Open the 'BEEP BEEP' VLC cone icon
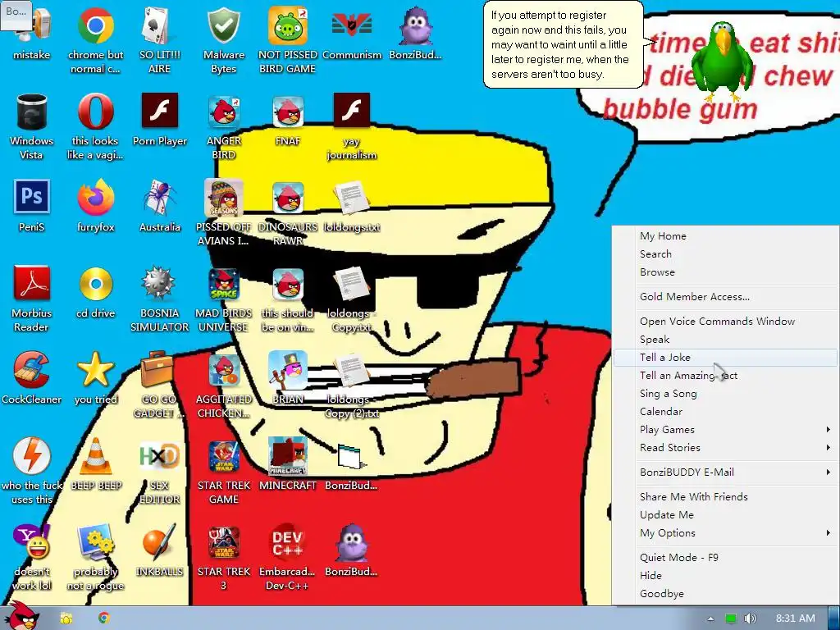Image resolution: width=840 pixels, height=630 pixels. [95, 456]
